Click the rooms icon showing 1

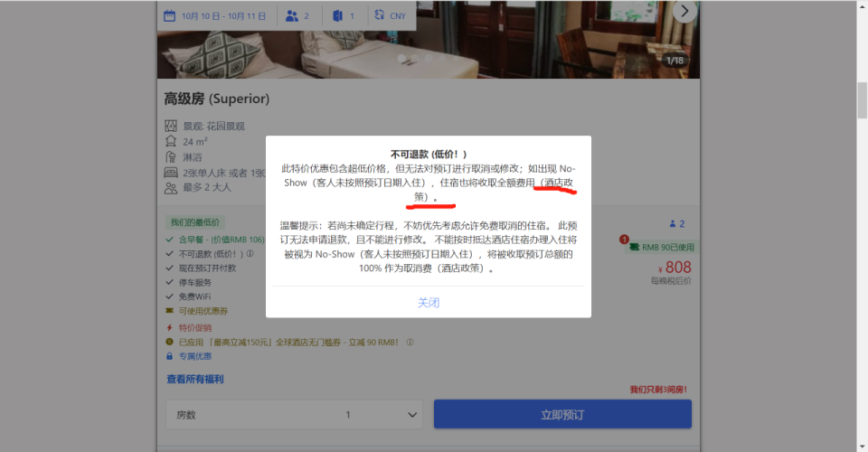pos(337,16)
